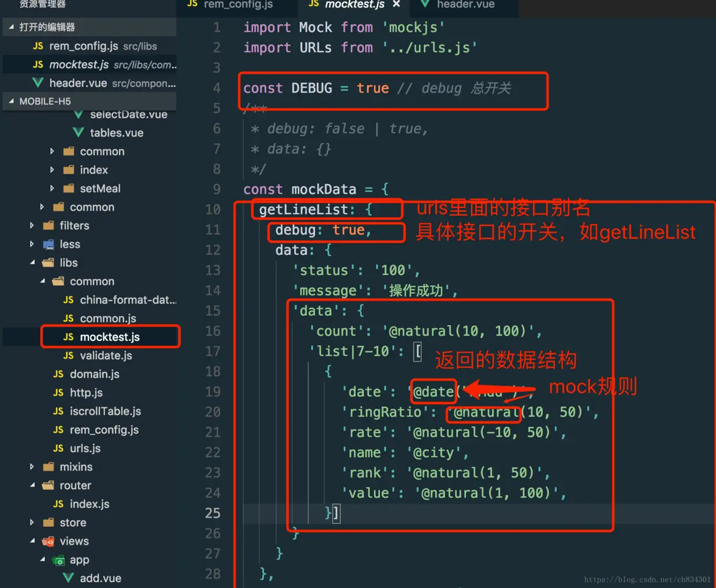Expand the mixins folder arrow
The height and width of the screenshot is (588, 716).
click(32, 467)
